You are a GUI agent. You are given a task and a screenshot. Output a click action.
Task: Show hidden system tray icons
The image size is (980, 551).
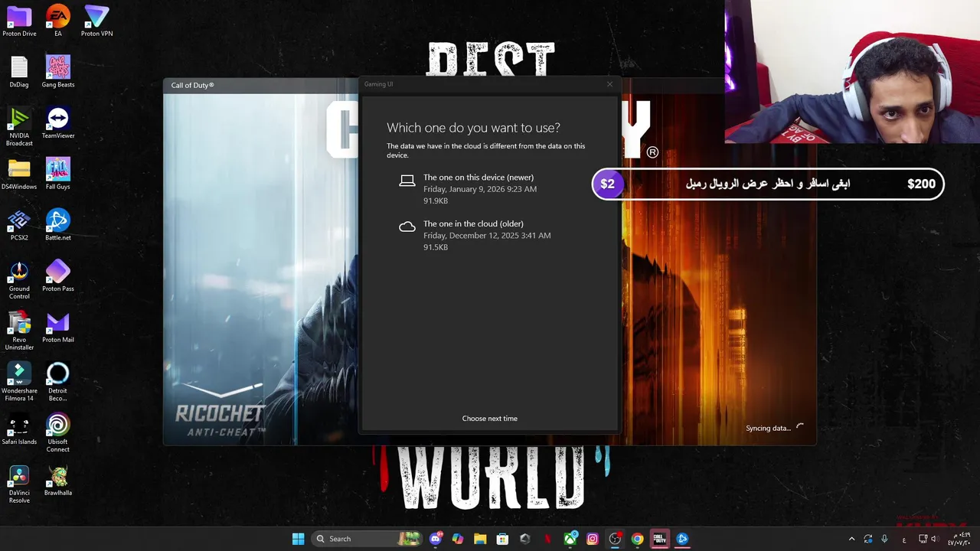point(851,539)
